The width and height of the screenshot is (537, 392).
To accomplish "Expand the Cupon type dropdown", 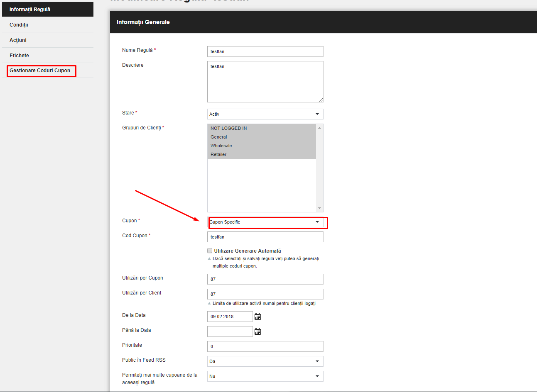I will (x=265, y=222).
